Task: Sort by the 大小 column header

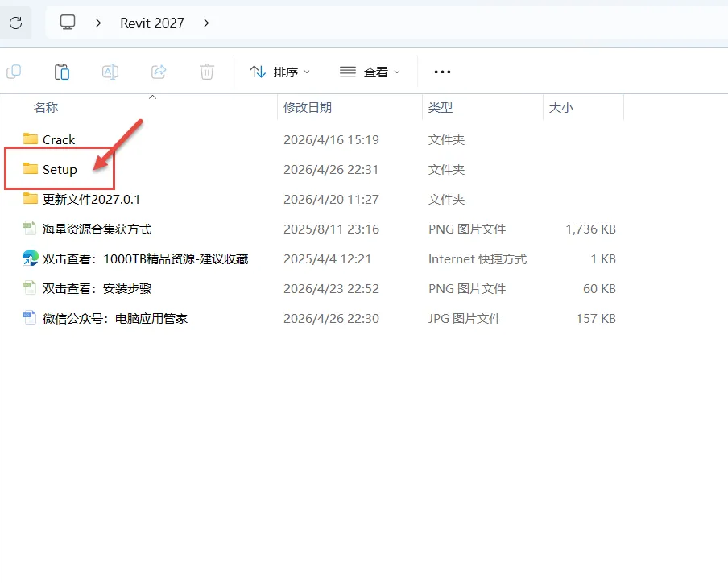Action: (560, 108)
